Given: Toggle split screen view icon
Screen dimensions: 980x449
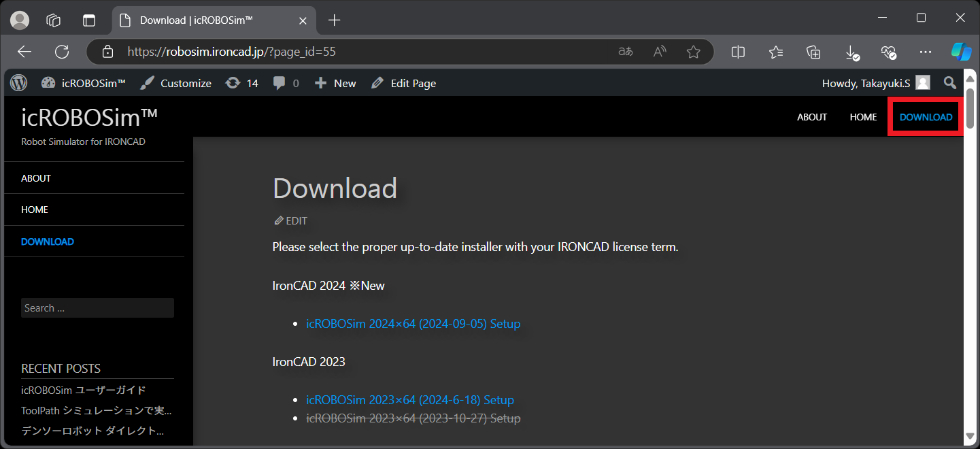Looking at the screenshot, I should (x=738, y=52).
